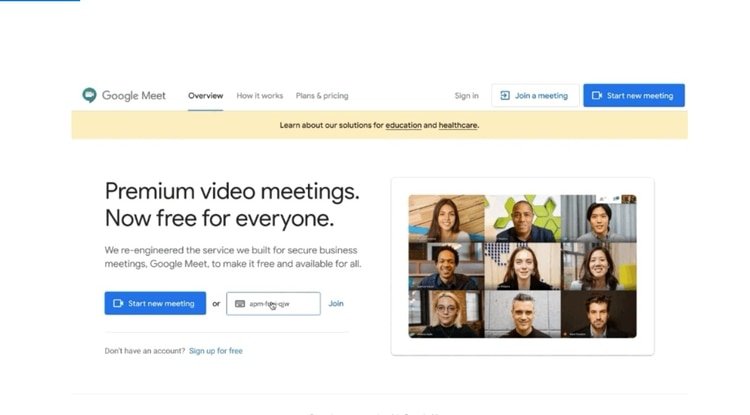Click the Google Meet logo icon
Screen dimensions: 750x415
[x=89, y=95]
